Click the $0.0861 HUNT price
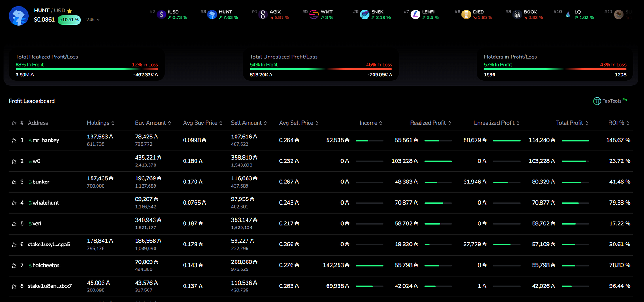 44,20
